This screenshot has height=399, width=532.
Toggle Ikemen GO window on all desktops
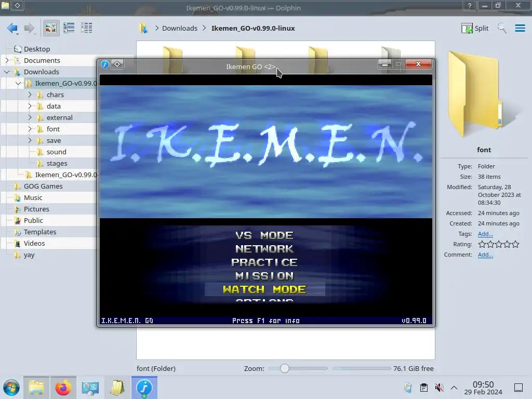[117, 64]
